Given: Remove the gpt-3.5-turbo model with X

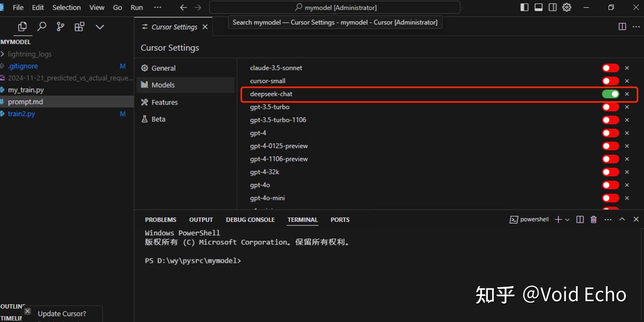Looking at the screenshot, I should pos(627,107).
